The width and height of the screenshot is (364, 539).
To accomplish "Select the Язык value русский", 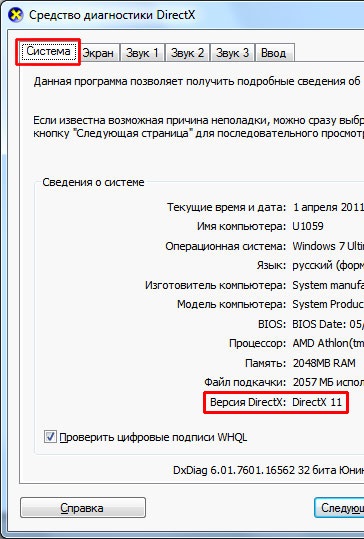I will pyautogui.click(x=328, y=266).
